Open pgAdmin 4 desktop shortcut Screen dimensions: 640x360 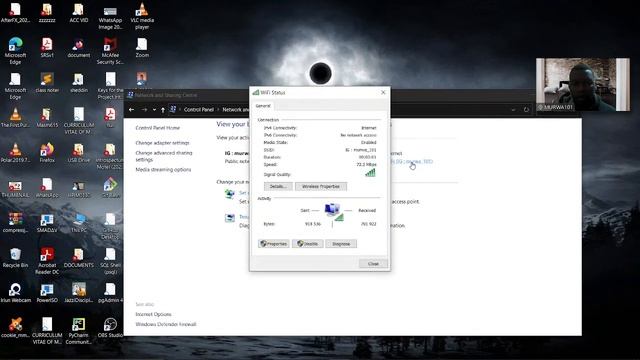tap(110, 293)
